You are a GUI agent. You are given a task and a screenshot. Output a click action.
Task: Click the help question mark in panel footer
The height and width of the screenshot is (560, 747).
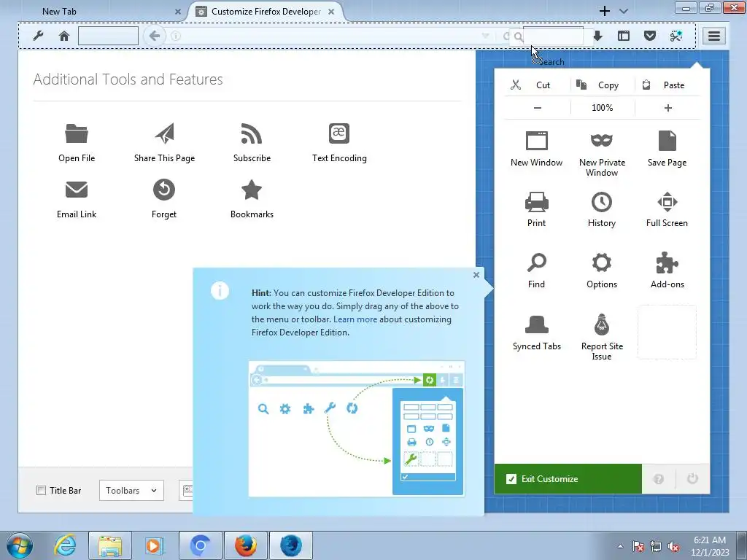point(659,479)
